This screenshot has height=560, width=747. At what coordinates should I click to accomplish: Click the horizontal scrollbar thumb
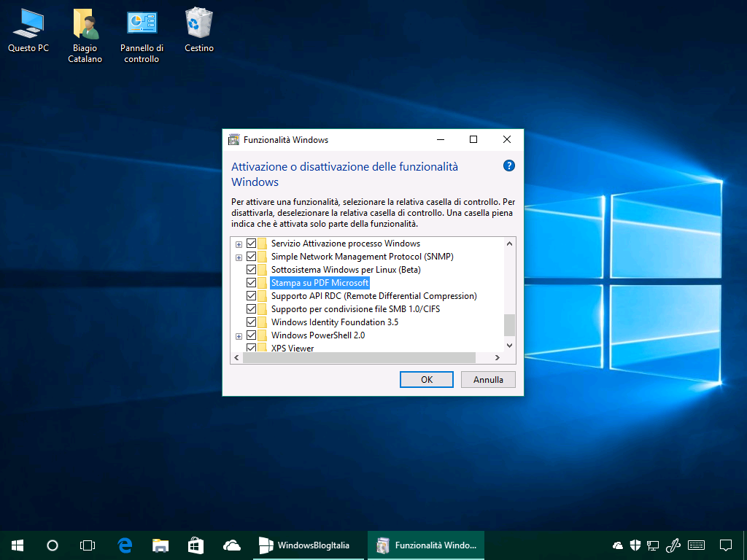click(359, 357)
